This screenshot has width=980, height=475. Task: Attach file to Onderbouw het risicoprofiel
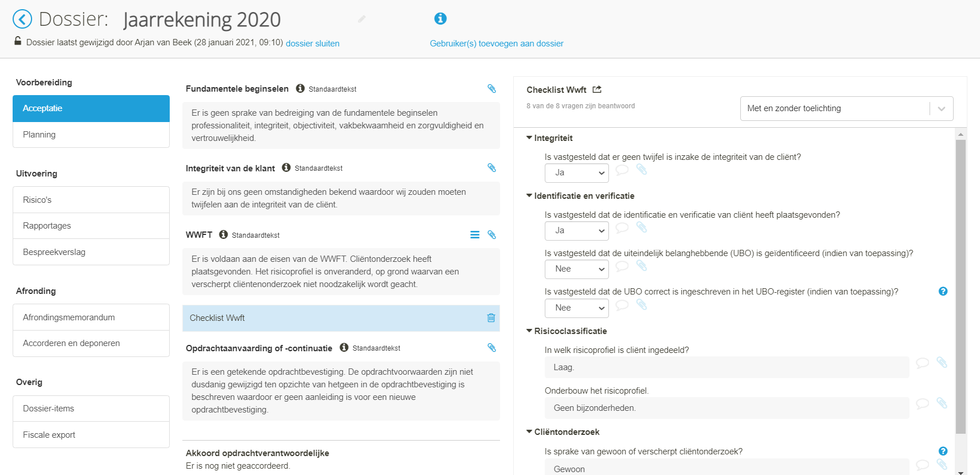tap(942, 403)
